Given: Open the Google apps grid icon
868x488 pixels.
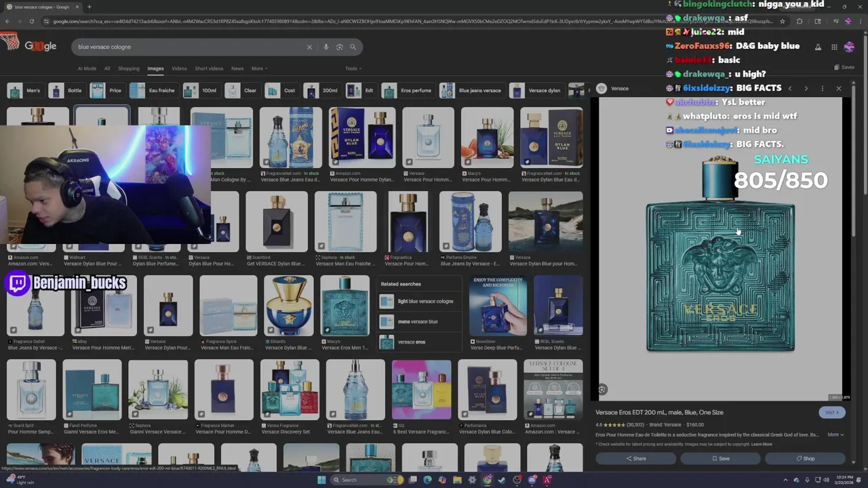Looking at the screenshot, I should 833,47.
